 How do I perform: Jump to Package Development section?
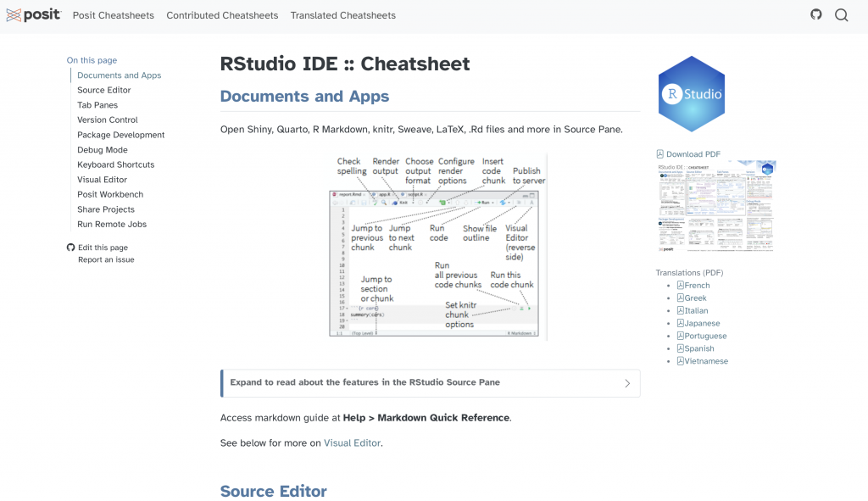coord(120,135)
